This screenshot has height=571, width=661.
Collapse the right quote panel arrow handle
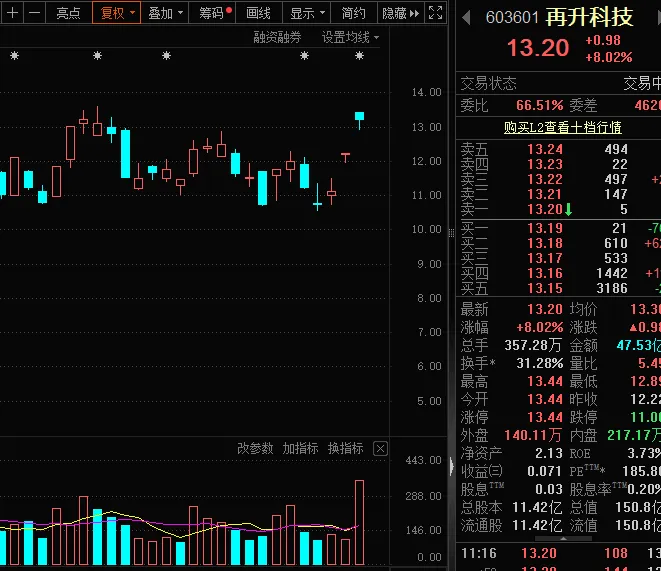coord(451,467)
